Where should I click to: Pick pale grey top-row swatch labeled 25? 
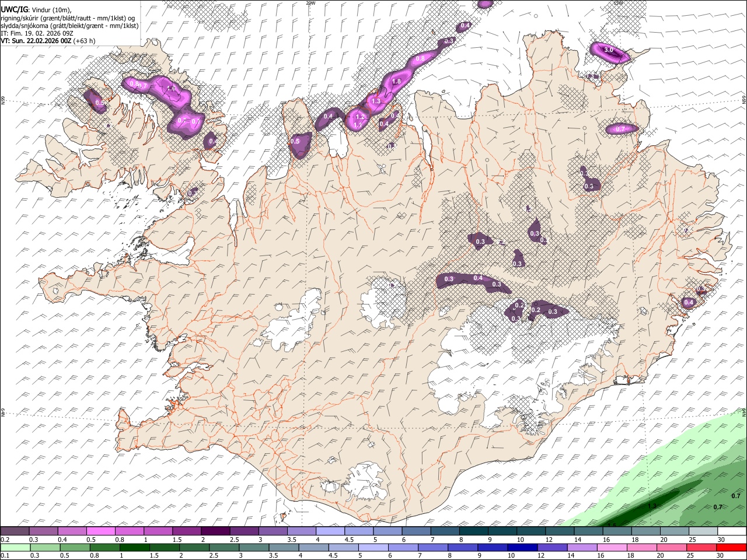[703, 531]
